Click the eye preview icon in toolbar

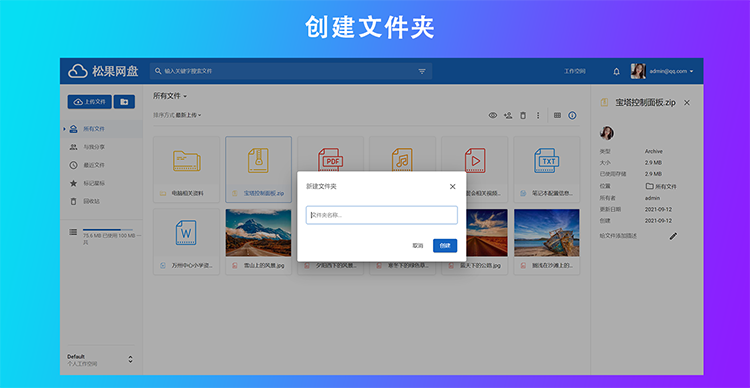(493, 115)
